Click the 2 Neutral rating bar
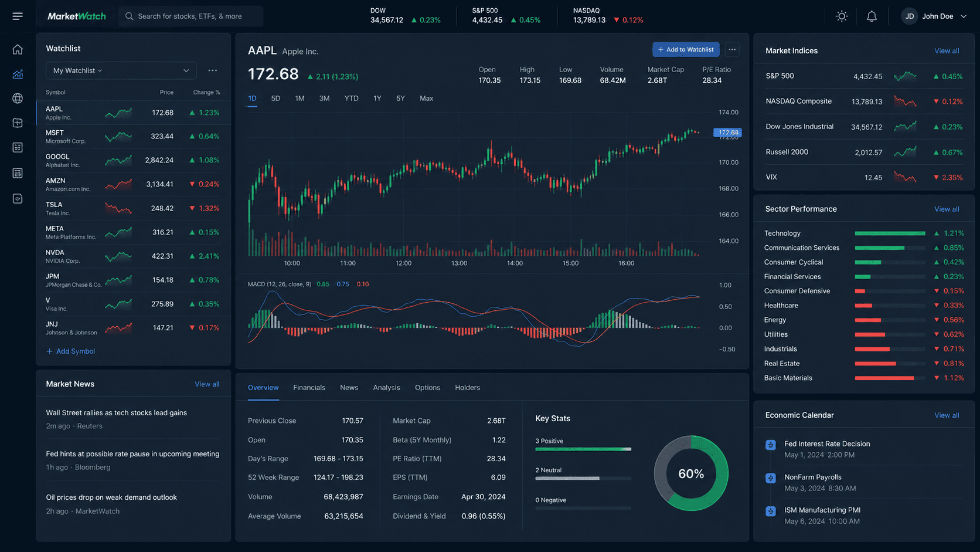Screen dimensions: 980x552 (583, 479)
